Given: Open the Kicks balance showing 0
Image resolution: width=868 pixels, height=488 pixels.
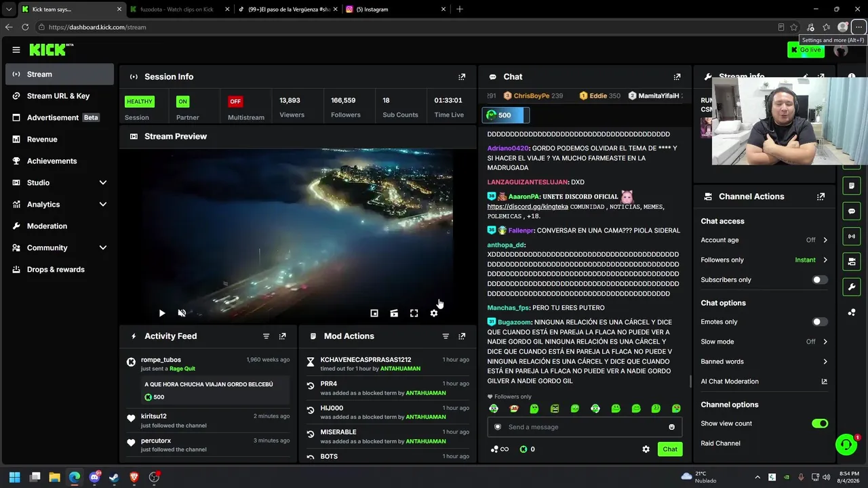Looking at the screenshot, I should [528, 449].
